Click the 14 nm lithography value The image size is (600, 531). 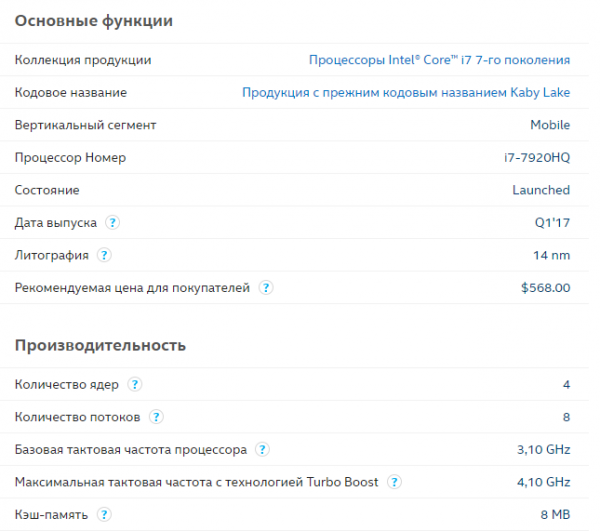(552, 255)
